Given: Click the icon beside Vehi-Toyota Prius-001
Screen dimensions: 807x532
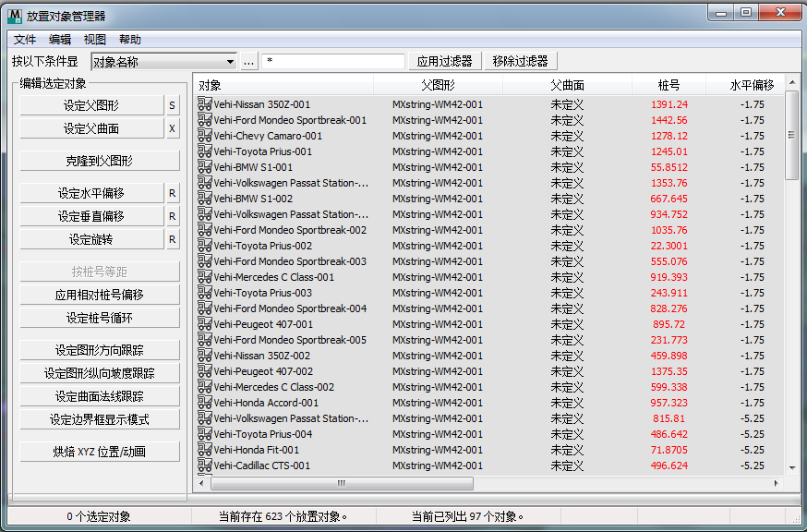Looking at the screenshot, I should pos(204,151).
